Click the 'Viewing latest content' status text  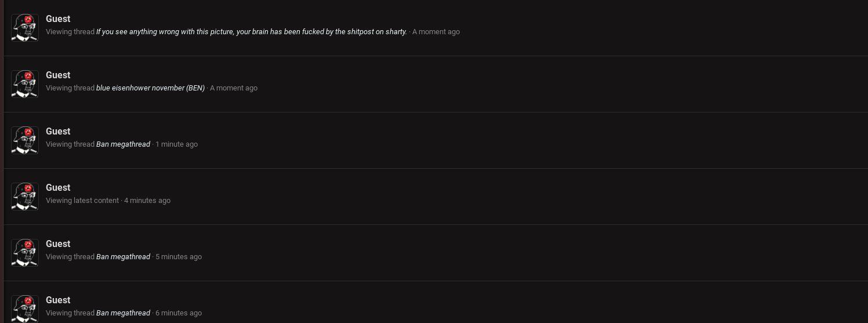(82, 201)
